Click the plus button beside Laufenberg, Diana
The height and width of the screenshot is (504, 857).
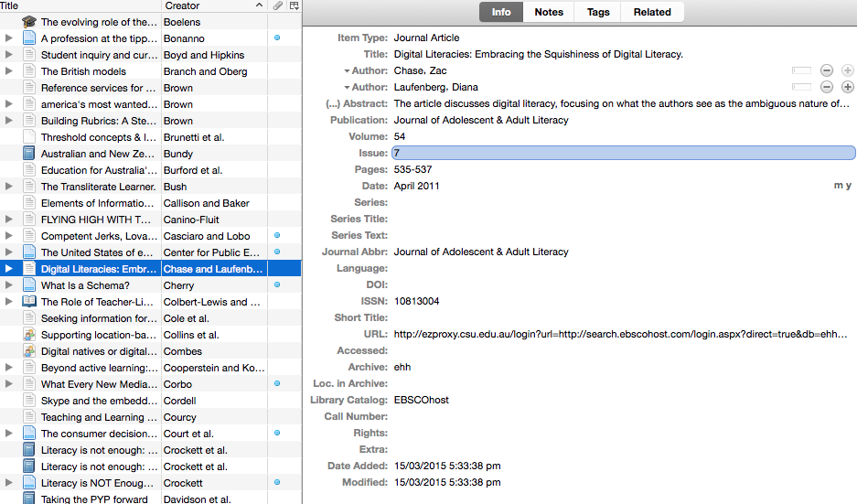pos(848,87)
